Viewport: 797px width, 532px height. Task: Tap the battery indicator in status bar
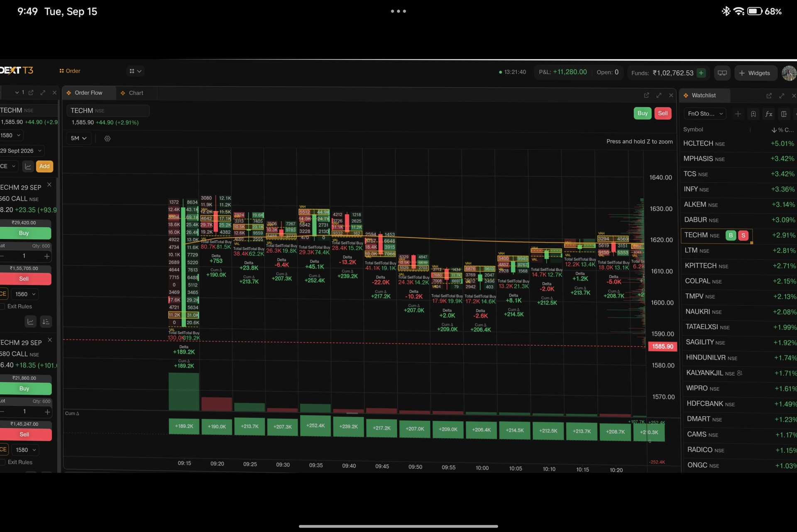point(755,11)
